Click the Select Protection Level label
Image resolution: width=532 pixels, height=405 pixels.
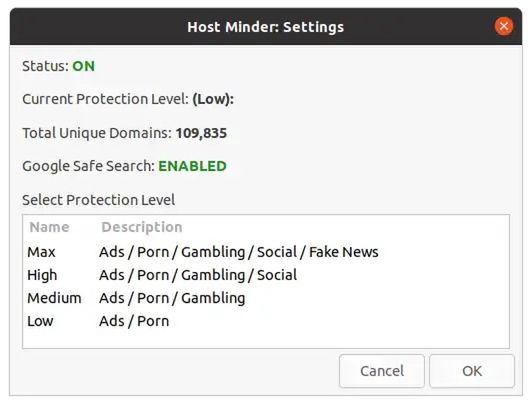point(99,200)
